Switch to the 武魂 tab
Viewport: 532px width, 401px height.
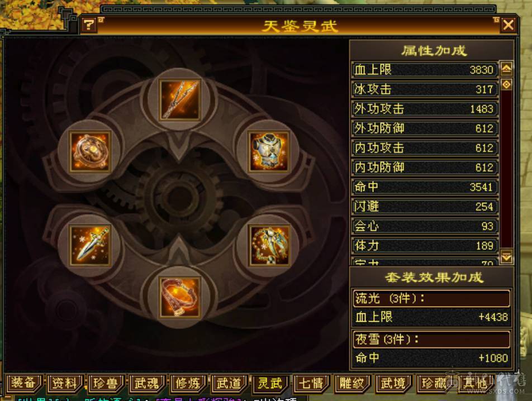pyautogui.click(x=146, y=383)
